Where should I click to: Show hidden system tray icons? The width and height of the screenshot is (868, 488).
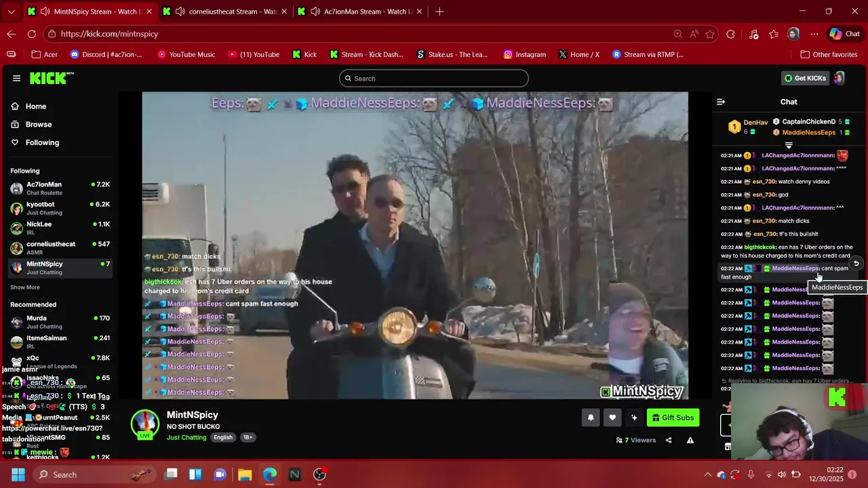point(707,474)
